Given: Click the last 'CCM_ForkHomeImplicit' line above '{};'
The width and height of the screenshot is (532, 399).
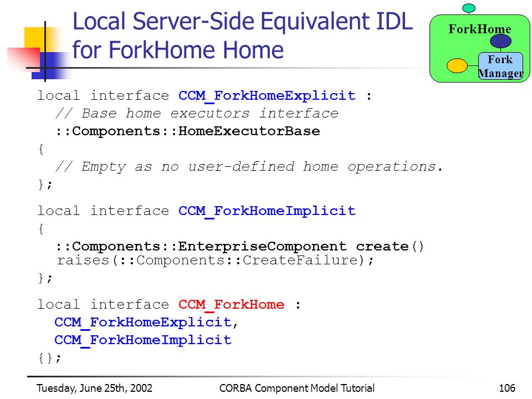Looking at the screenshot, I should [143, 340].
